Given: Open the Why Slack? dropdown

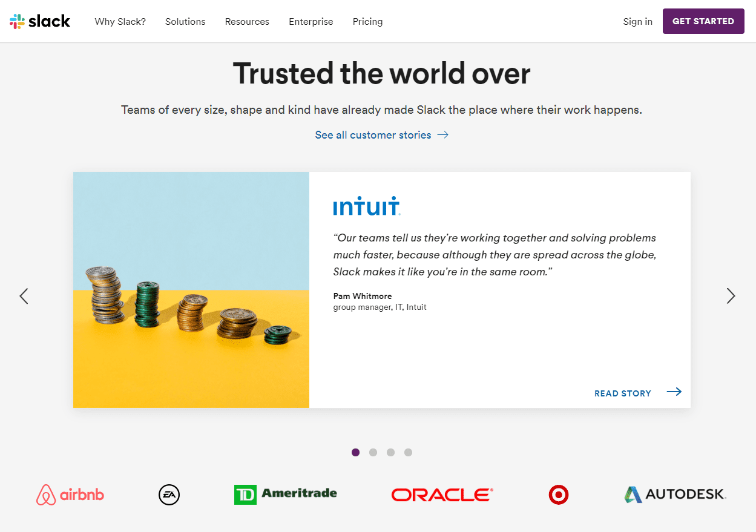Looking at the screenshot, I should click(x=120, y=21).
